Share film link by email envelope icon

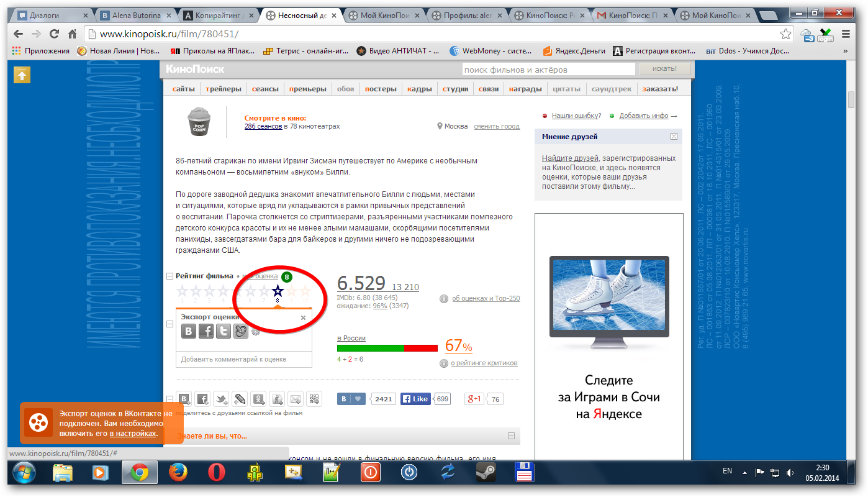click(x=296, y=399)
